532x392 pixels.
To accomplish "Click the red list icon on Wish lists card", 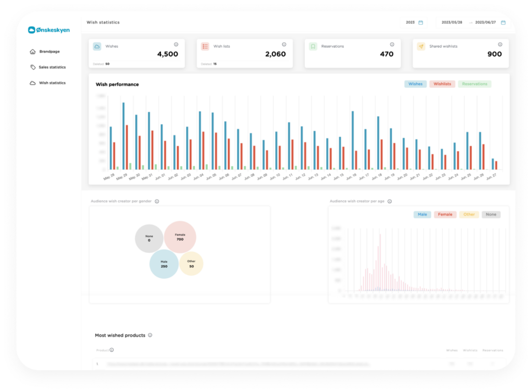I will click(205, 46).
